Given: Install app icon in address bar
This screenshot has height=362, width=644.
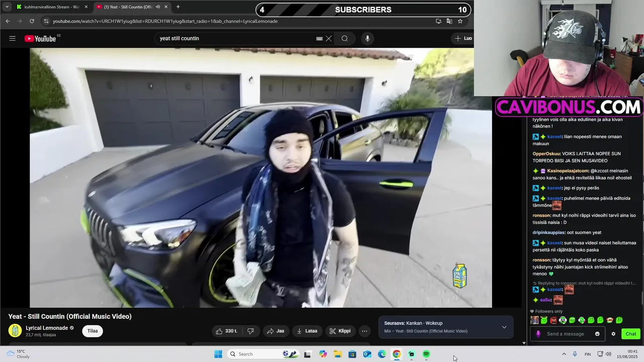Looking at the screenshot, I should pos(439,21).
